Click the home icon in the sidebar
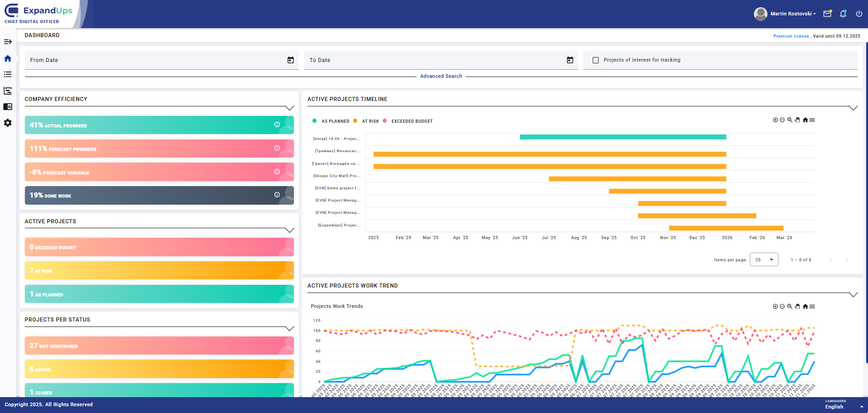 (x=8, y=58)
